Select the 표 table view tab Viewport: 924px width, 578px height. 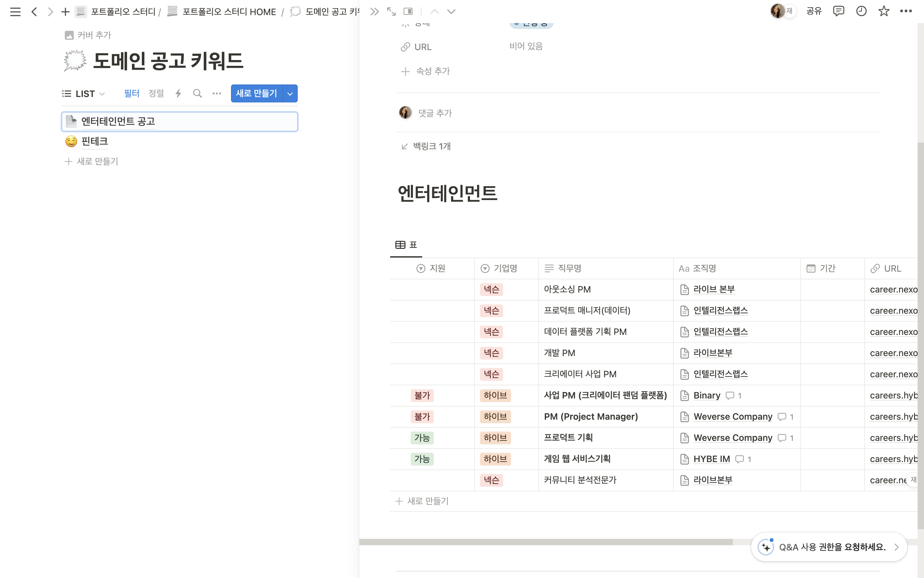pos(406,245)
